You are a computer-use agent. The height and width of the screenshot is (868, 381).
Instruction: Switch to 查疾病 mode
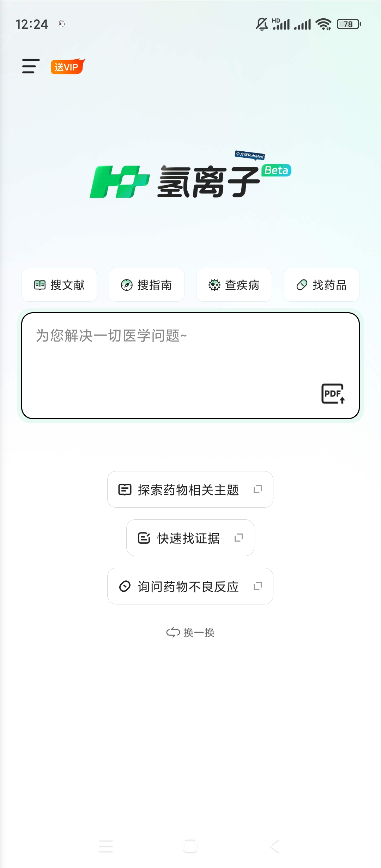point(234,285)
